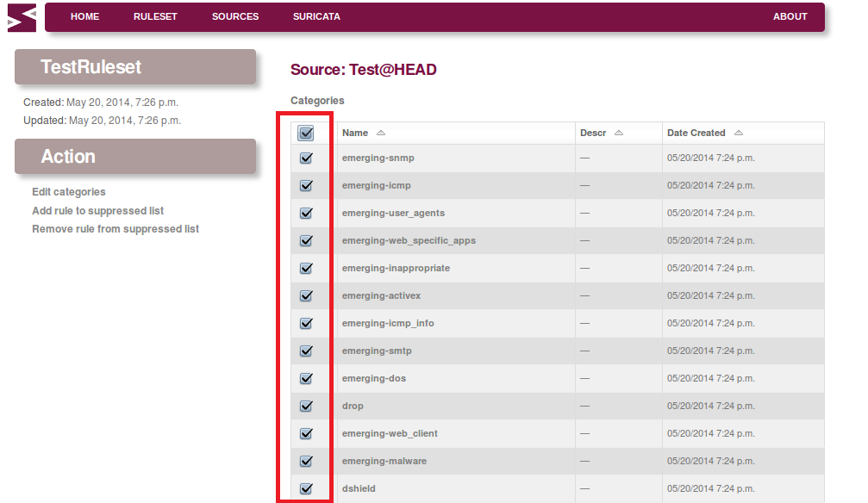
Task: Uncheck the emerging-user_agents checkbox
Action: pyautogui.click(x=306, y=213)
